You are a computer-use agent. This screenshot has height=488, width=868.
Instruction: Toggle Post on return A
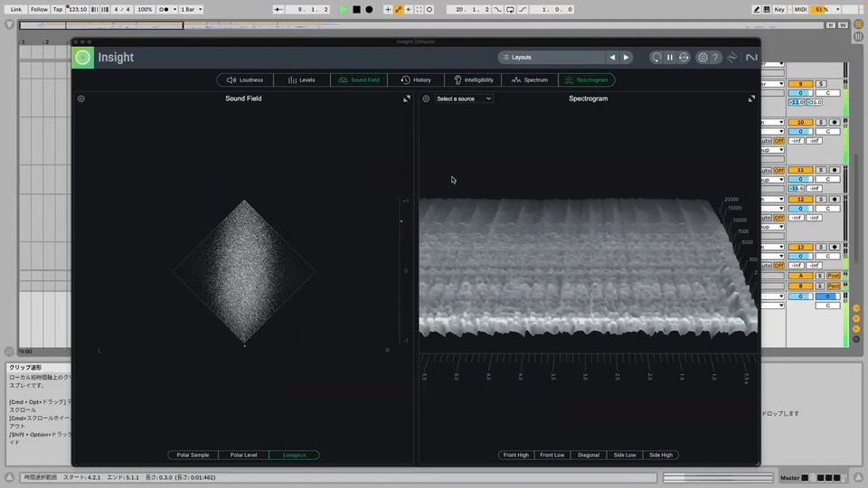click(834, 276)
